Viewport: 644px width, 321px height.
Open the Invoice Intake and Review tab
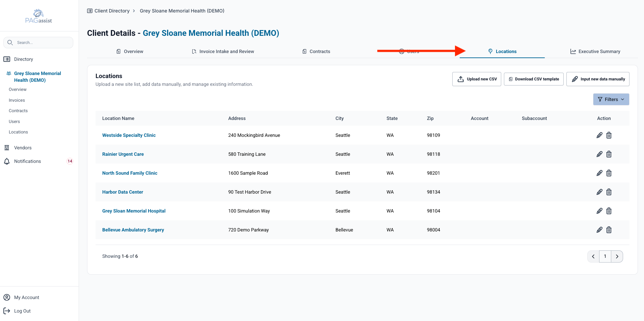(223, 51)
